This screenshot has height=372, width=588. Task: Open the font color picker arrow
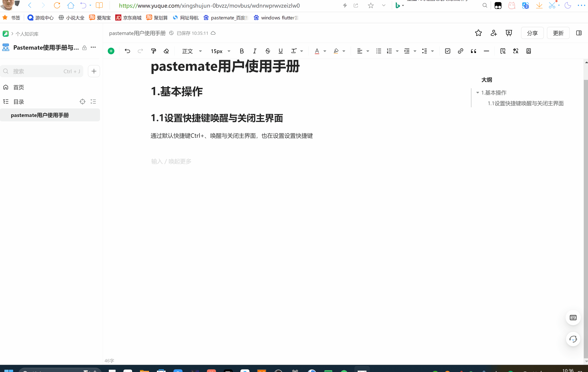325,51
